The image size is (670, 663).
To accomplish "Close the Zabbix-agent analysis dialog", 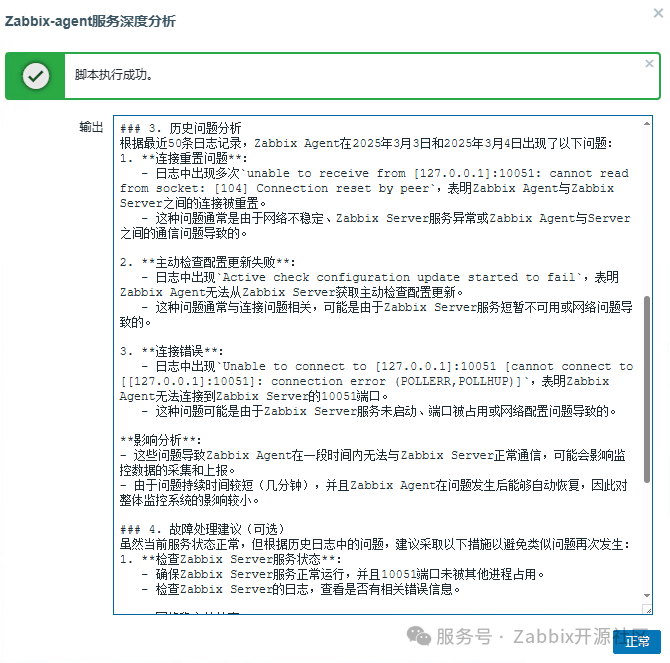I will point(658,13).
